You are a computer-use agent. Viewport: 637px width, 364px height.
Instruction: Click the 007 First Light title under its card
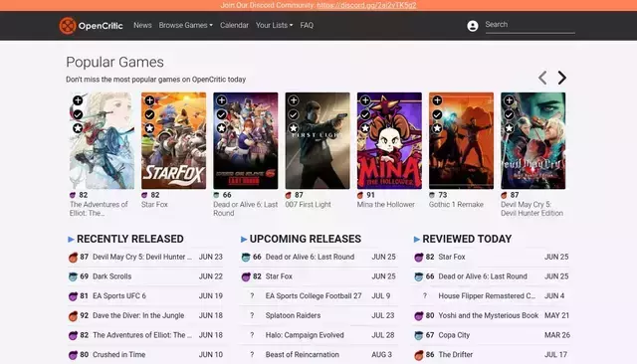(308, 205)
